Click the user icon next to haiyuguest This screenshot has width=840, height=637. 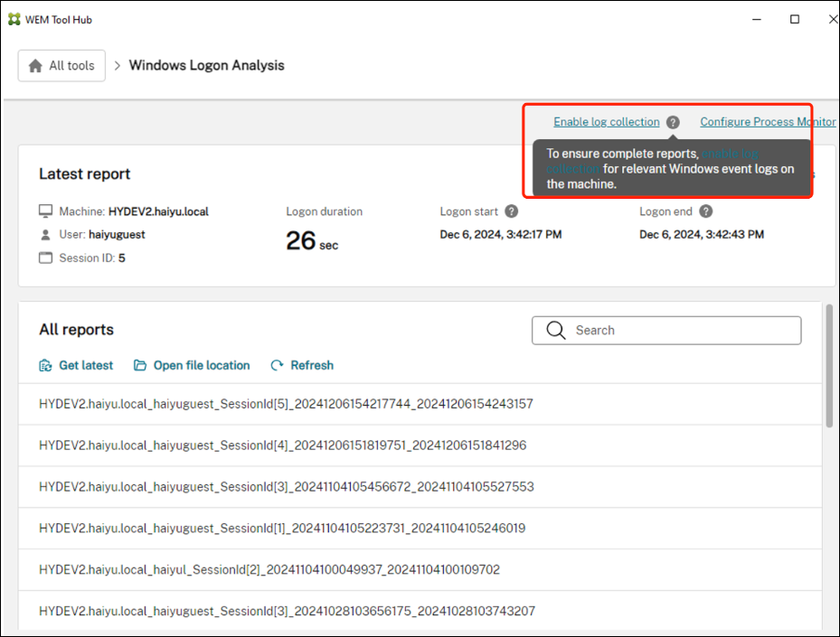pos(44,233)
